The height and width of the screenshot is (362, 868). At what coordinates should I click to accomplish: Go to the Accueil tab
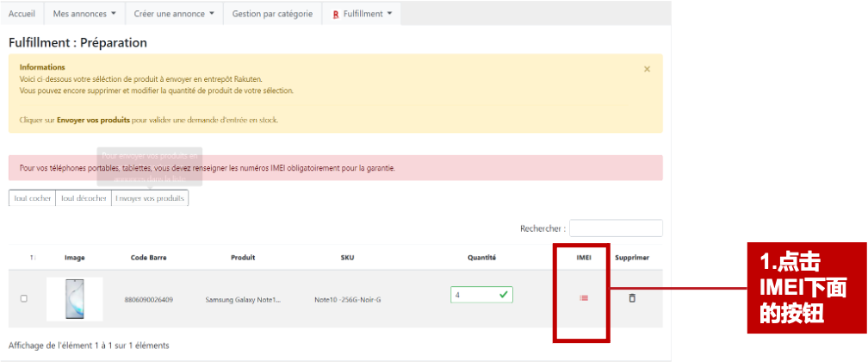22,14
